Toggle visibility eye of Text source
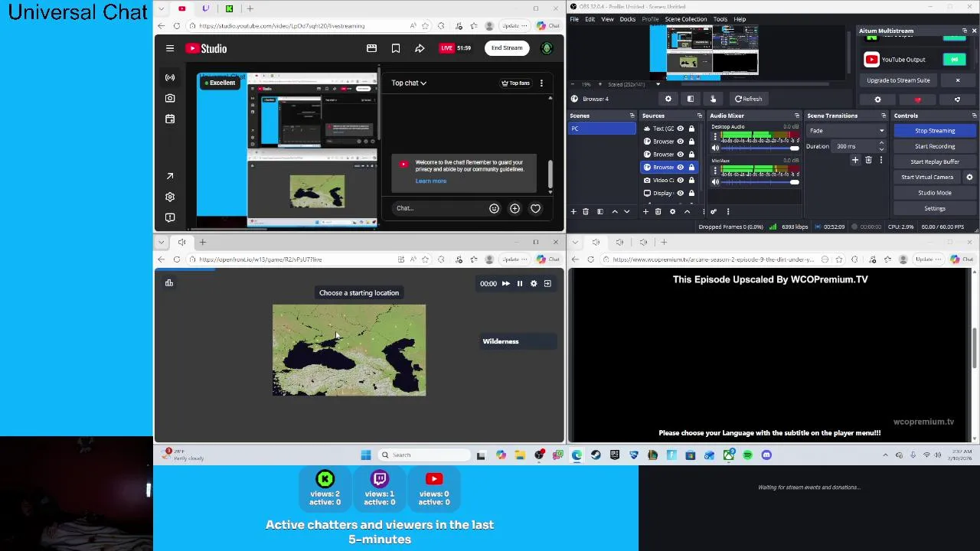This screenshot has height=551, width=980. pyautogui.click(x=680, y=129)
